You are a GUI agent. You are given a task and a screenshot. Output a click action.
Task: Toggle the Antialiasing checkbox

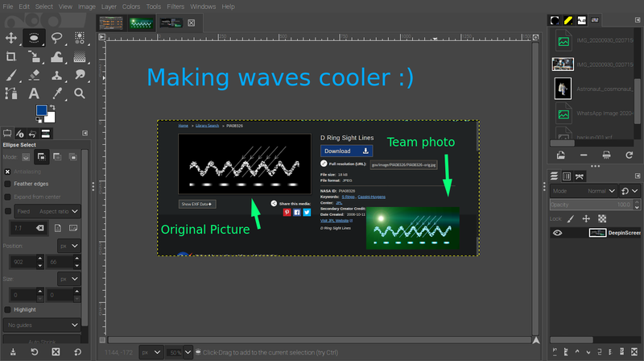(x=7, y=172)
